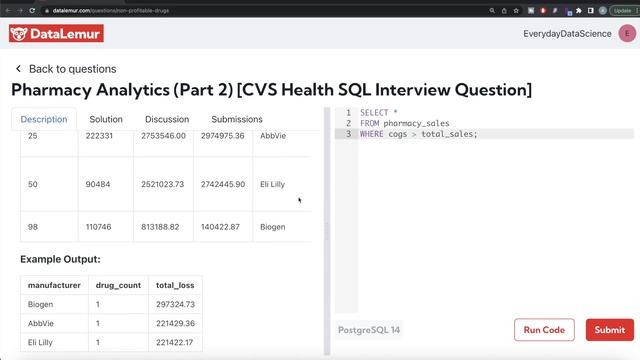Click the total_loss column header
Screen dimensions: 640x360
coord(175,285)
